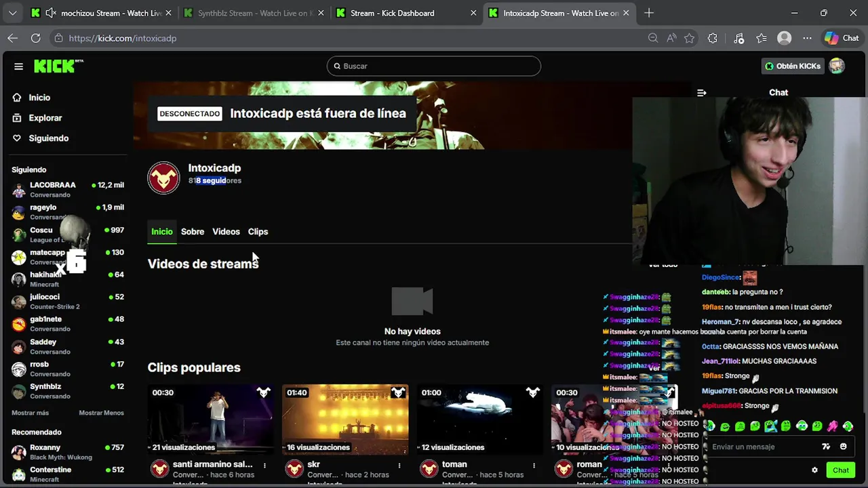Switch to the mochizou Stream browser tab
This screenshot has width=868, height=488.
pyautogui.click(x=102, y=13)
